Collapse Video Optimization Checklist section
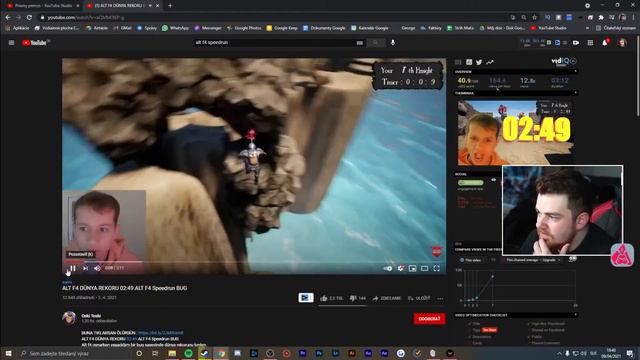Viewport: 640px width, 360px height. point(576,315)
